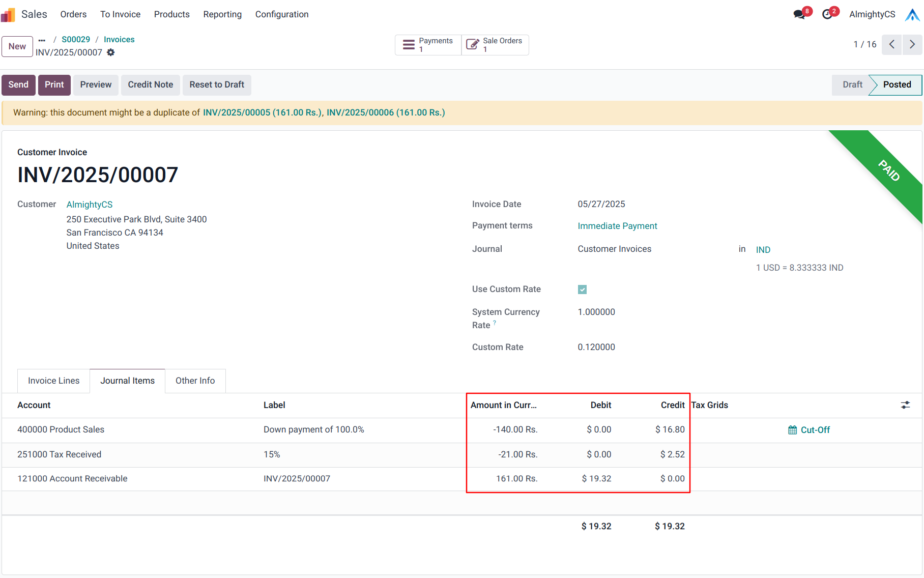The height and width of the screenshot is (578, 924).
Task: Click the Cut-Off calendar button
Action: pos(809,430)
